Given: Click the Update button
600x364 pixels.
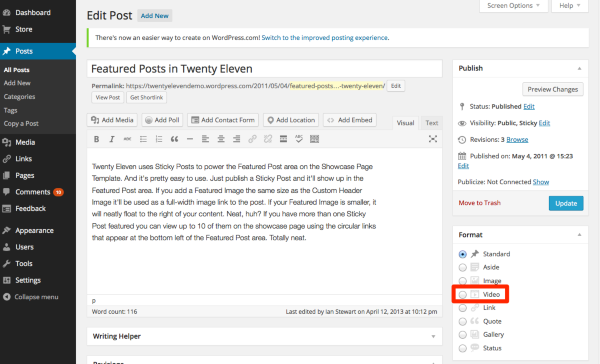Looking at the screenshot, I should tap(566, 204).
